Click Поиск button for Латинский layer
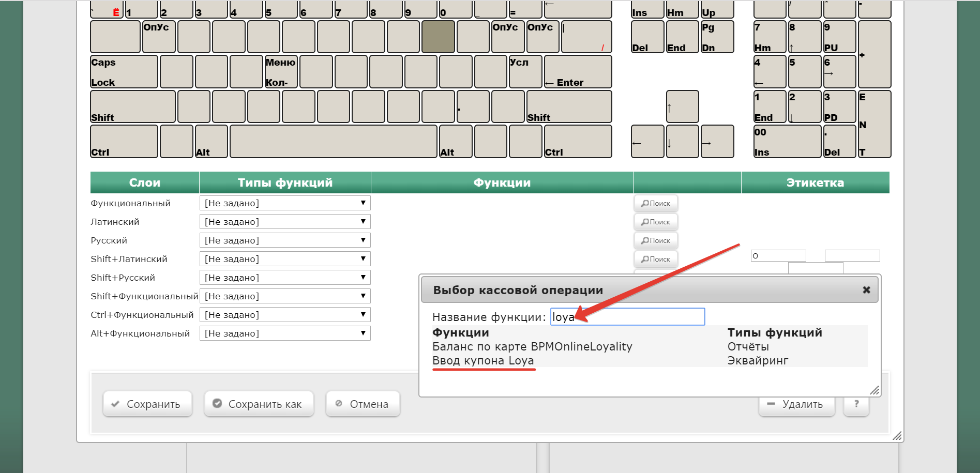This screenshot has width=980, height=473. coord(656,222)
